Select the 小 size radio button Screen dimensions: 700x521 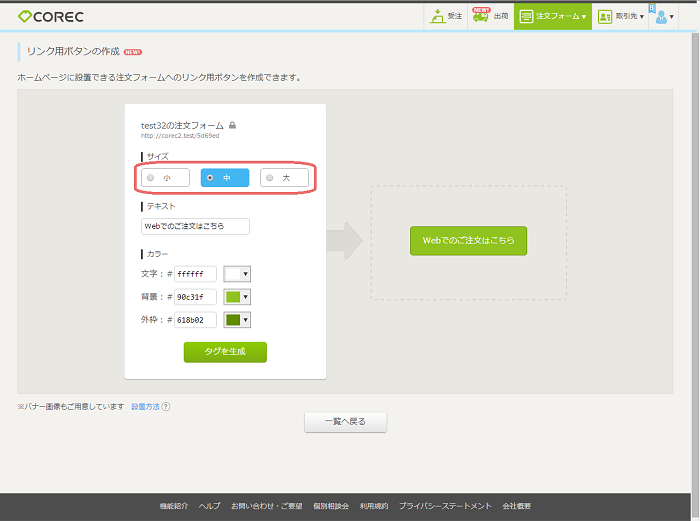(151, 178)
